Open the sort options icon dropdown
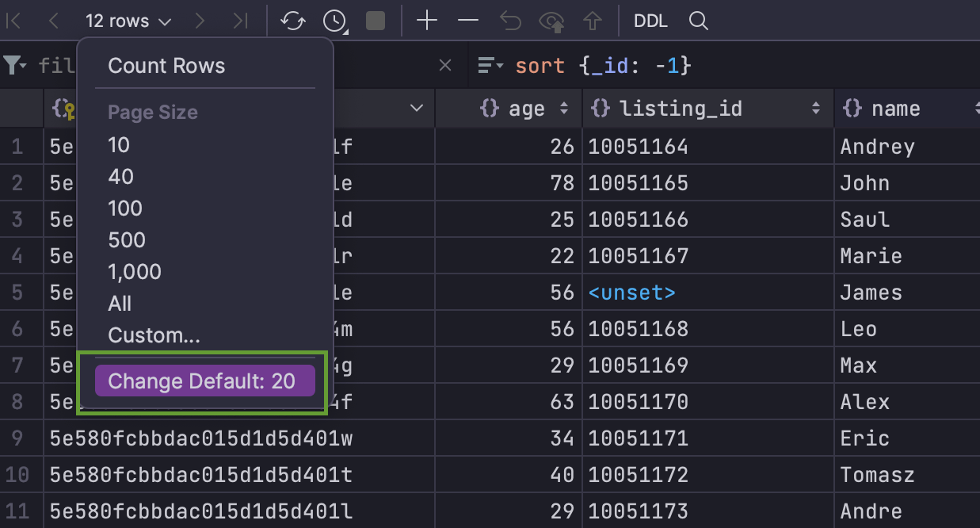This screenshot has width=980, height=528. (x=490, y=66)
